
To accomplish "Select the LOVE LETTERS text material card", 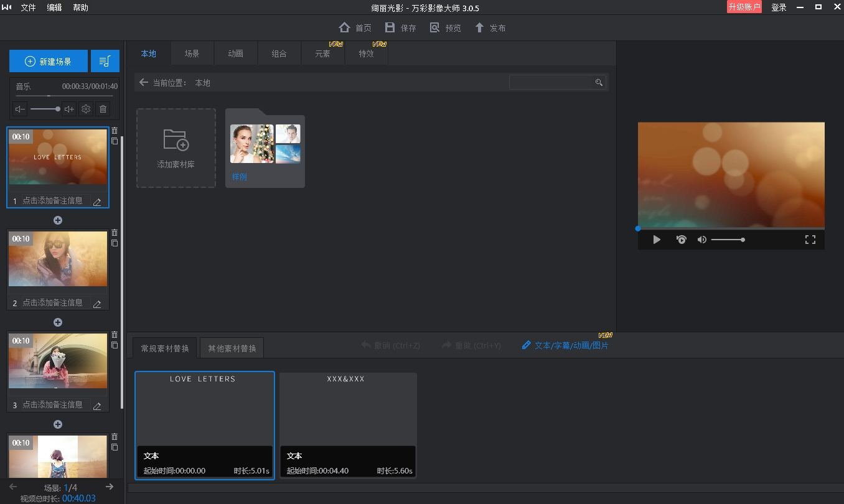I will pos(205,426).
